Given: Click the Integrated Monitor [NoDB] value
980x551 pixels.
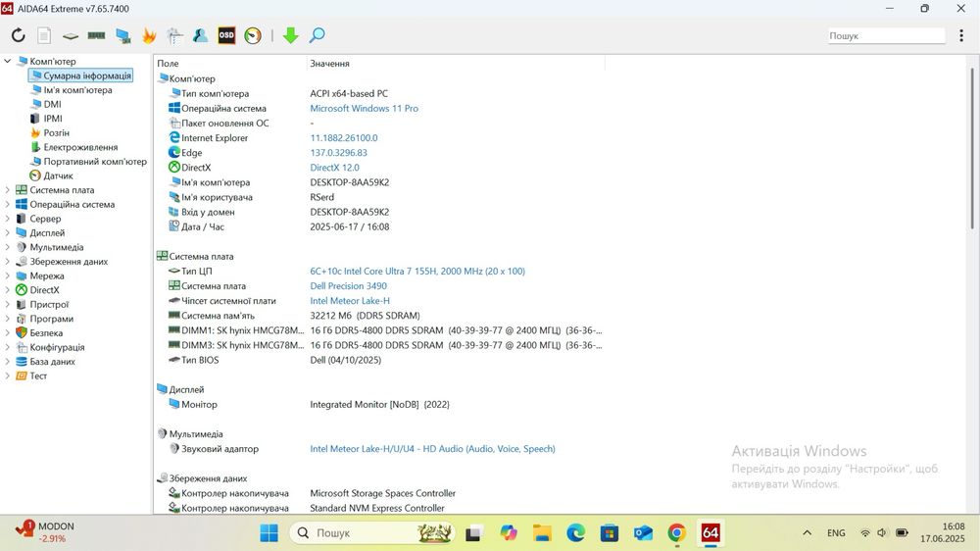Looking at the screenshot, I should (x=379, y=405).
